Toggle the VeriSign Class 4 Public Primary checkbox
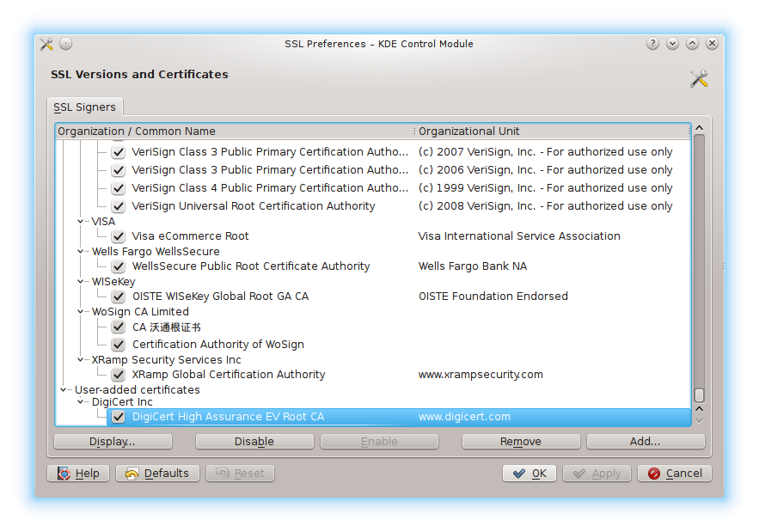The image size is (759, 532). coord(118,188)
